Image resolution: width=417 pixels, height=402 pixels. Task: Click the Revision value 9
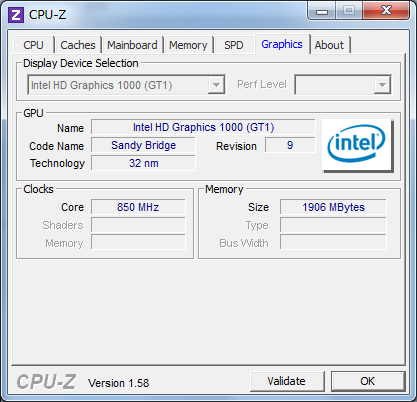(290, 145)
